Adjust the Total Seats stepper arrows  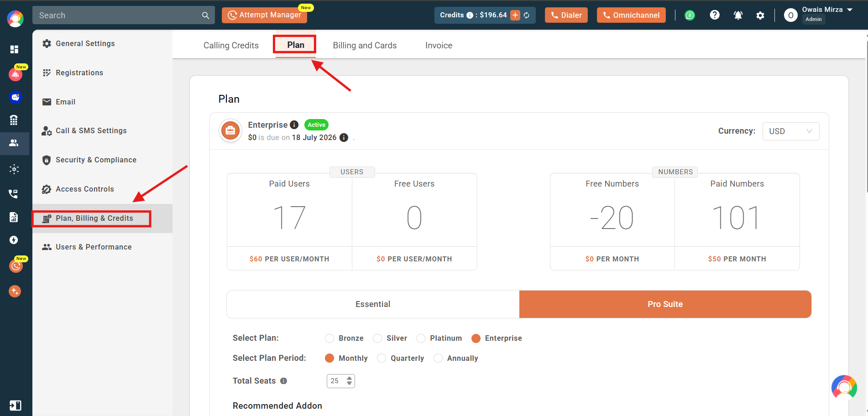point(350,381)
